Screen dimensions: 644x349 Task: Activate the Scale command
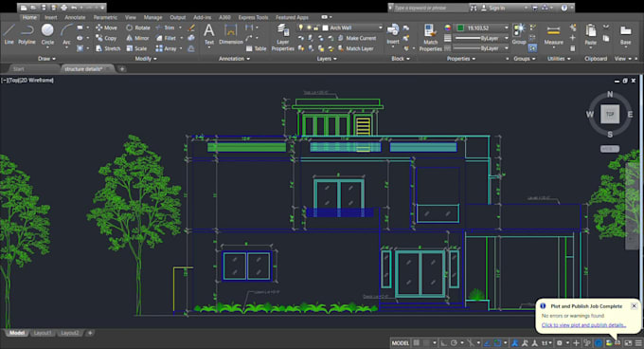(x=136, y=48)
